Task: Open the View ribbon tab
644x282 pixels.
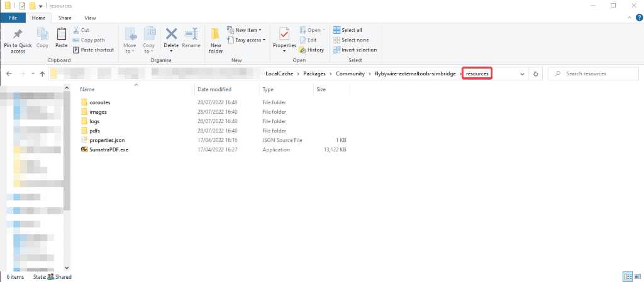Action: coord(90,18)
